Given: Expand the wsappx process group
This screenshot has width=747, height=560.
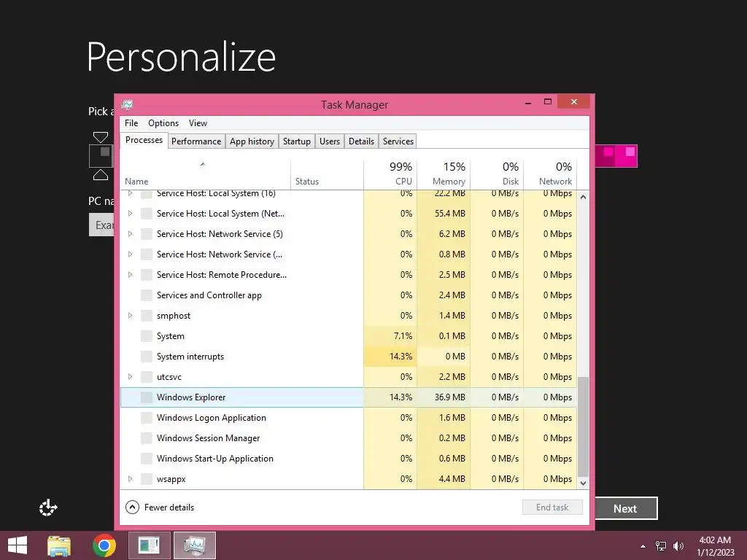Looking at the screenshot, I should point(130,478).
